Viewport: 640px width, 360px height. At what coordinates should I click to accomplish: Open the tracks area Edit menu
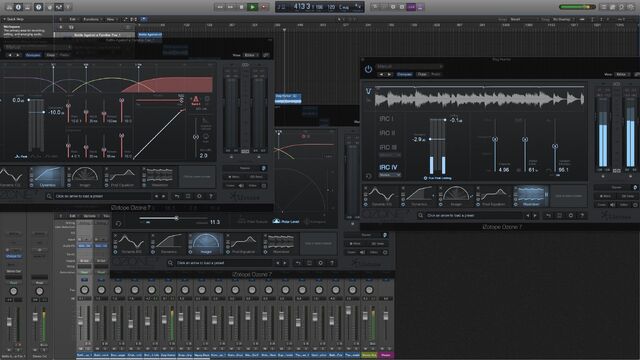(x=73, y=19)
